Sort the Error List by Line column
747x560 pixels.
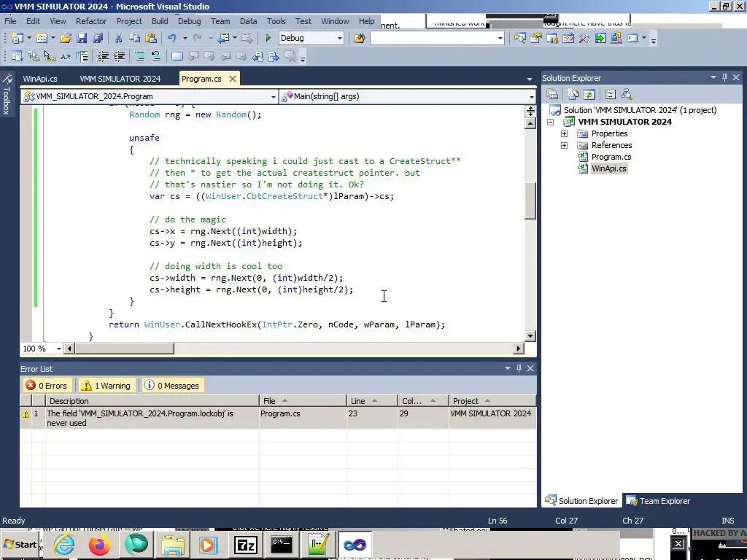coord(372,401)
